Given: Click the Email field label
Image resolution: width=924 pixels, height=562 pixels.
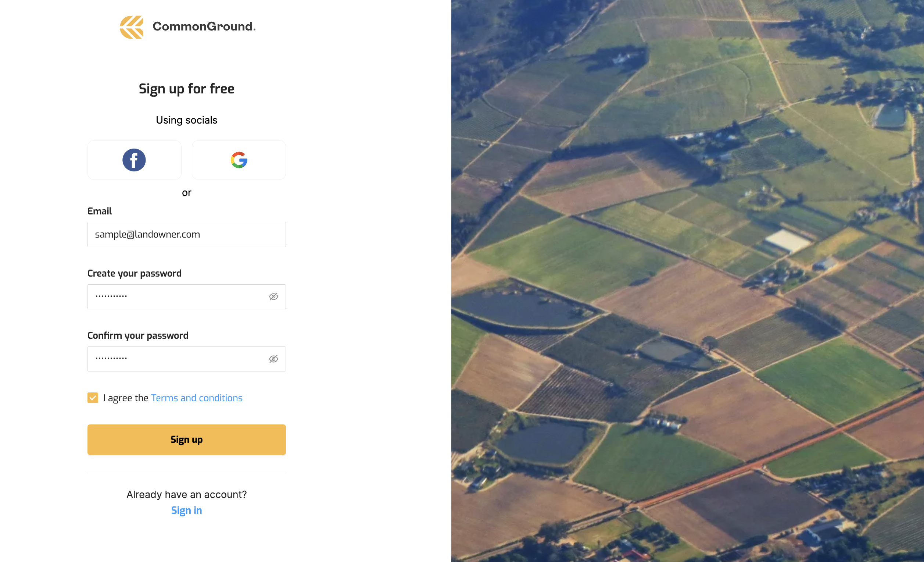Looking at the screenshot, I should 99,211.
